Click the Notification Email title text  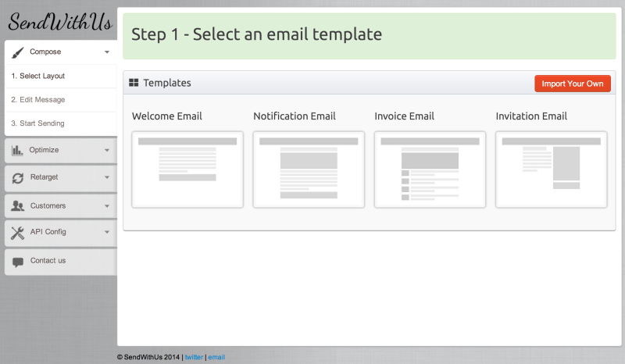(295, 116)
